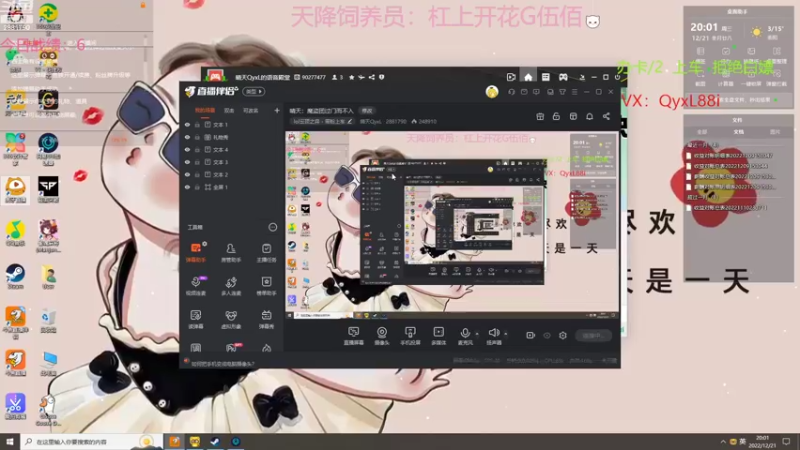This screenshot has width=800, height=450.
Task: Open the 房管助手 room manager tool
Action: click(x=231, y=252)
